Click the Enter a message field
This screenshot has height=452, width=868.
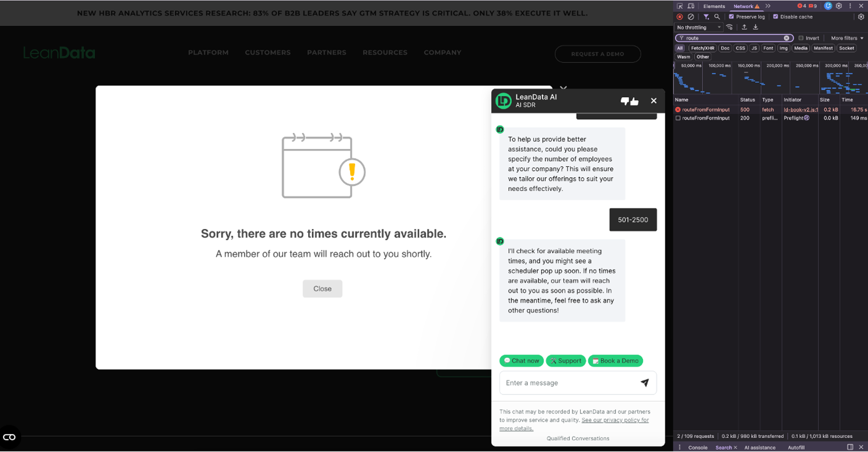[x=569, y=383]
